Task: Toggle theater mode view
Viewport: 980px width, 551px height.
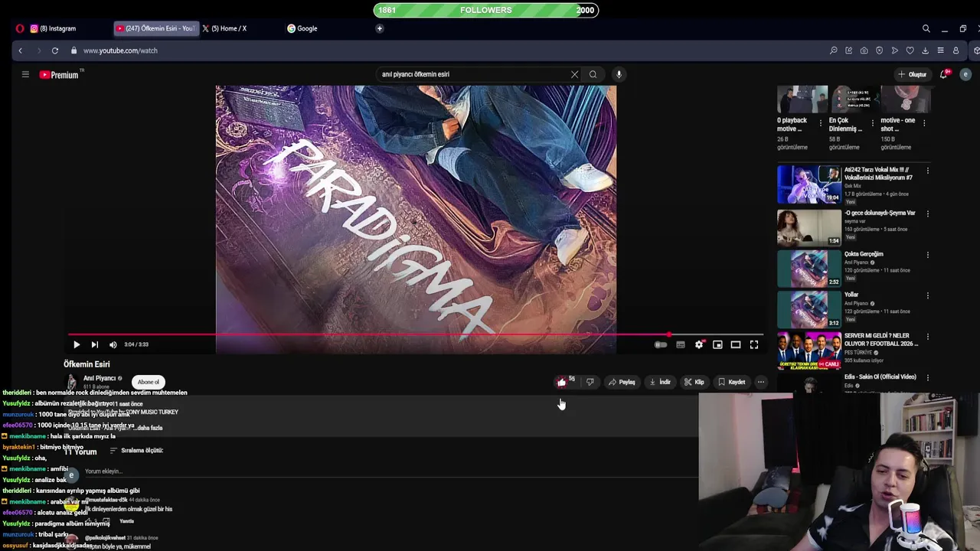Action: coord(736,344)
